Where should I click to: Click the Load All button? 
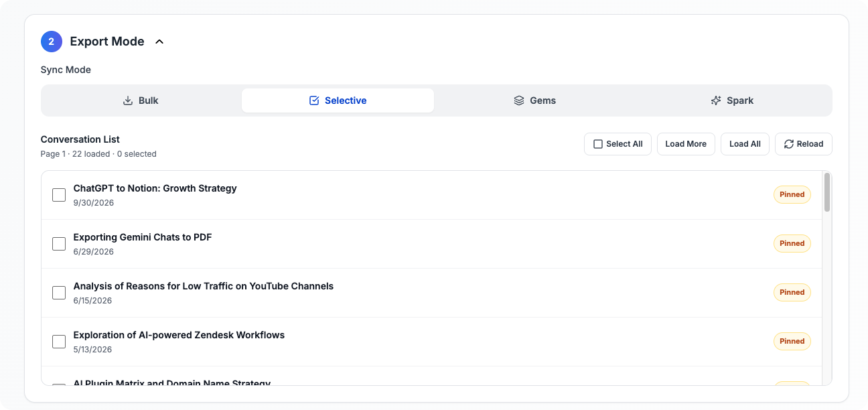[745, 144]
